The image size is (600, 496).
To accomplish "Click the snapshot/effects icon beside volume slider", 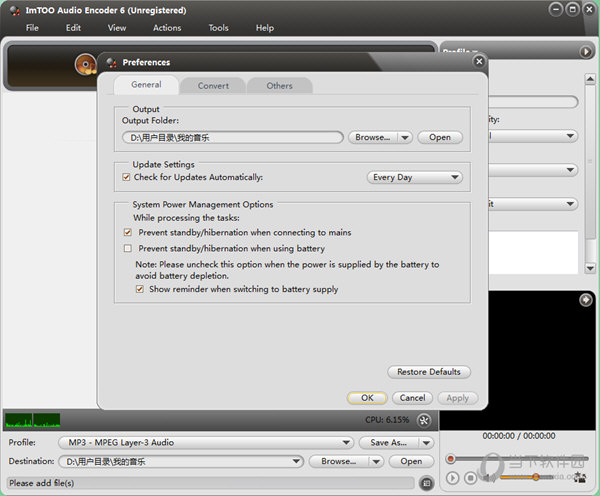I will tap(580, 477).
